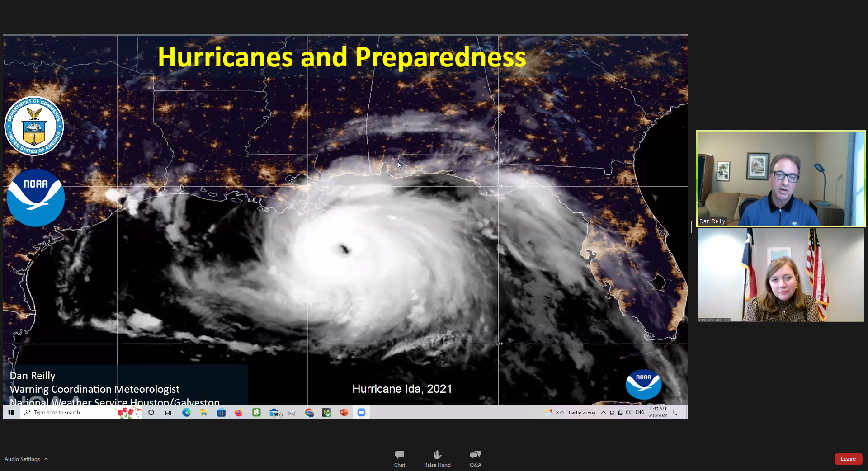
Task: Show hidden system tray icons
Action: [603, 413]
